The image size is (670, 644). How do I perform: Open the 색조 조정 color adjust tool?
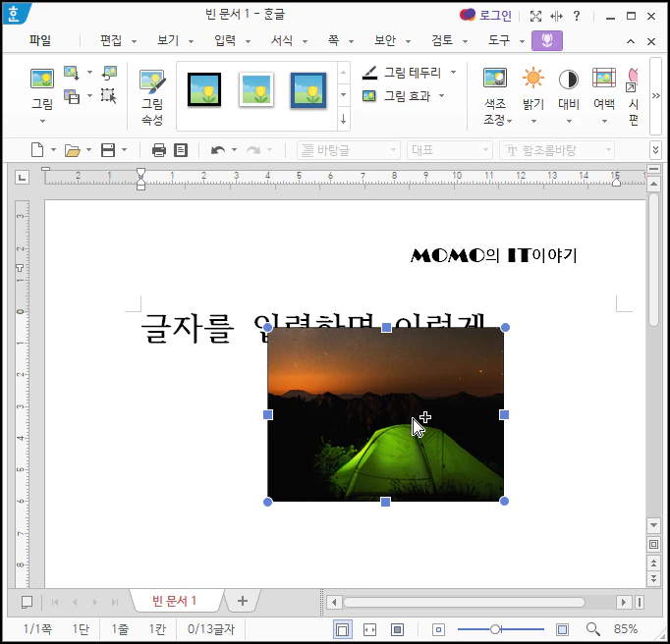tap(496, 96)
